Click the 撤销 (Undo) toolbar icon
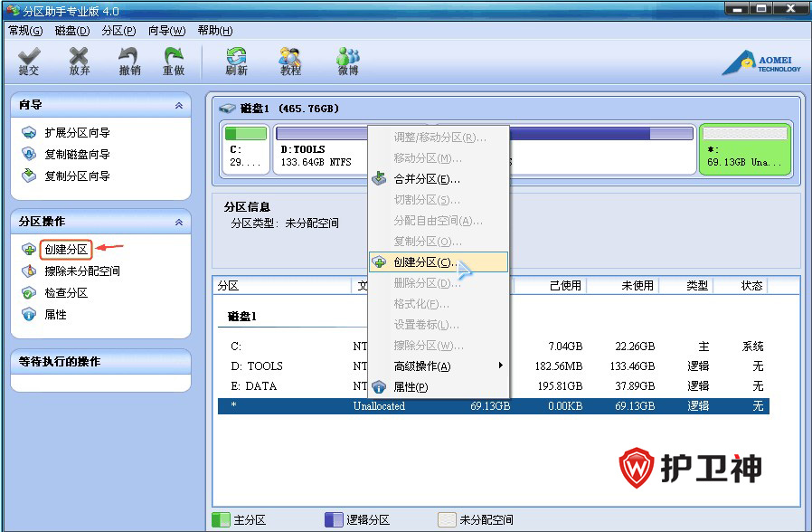This screenshot has width=812, height=532. (x=129, y=62)
